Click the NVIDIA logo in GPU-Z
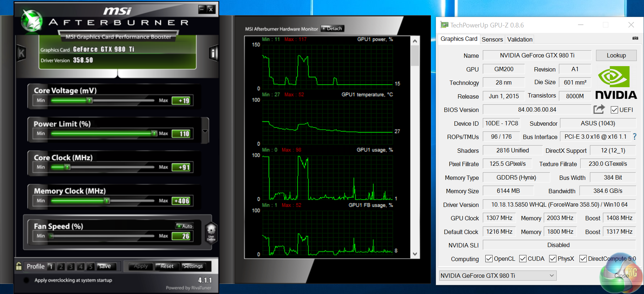Viewport: 644px width, 294px height. (x=616, y=82)
